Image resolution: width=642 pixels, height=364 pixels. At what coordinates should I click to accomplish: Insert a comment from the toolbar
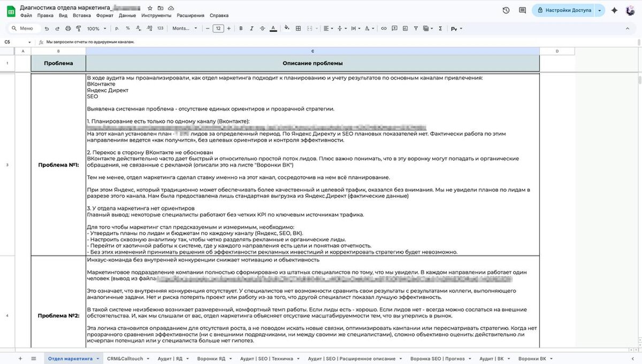tap(394, 28)
